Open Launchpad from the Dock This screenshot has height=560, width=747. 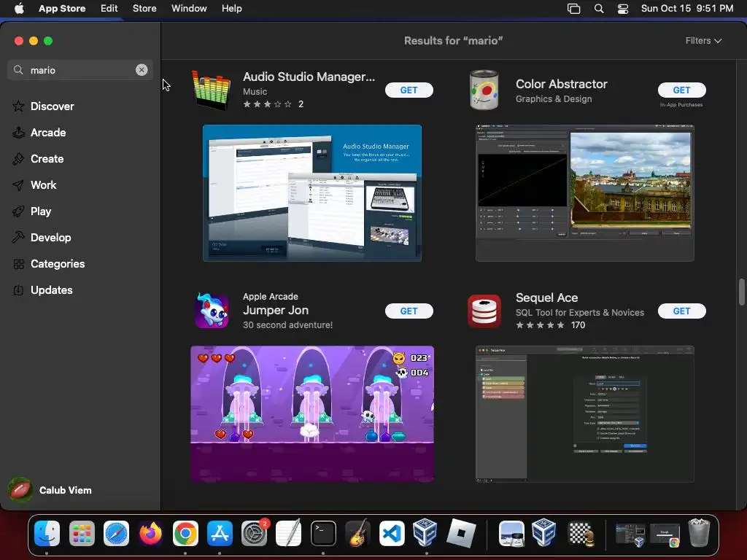pos(82,533)
